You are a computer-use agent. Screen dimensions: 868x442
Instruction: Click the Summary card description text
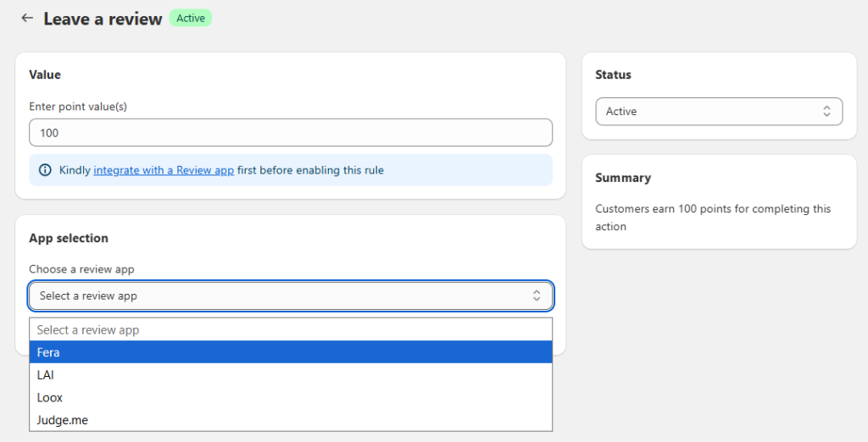[712, 218]
